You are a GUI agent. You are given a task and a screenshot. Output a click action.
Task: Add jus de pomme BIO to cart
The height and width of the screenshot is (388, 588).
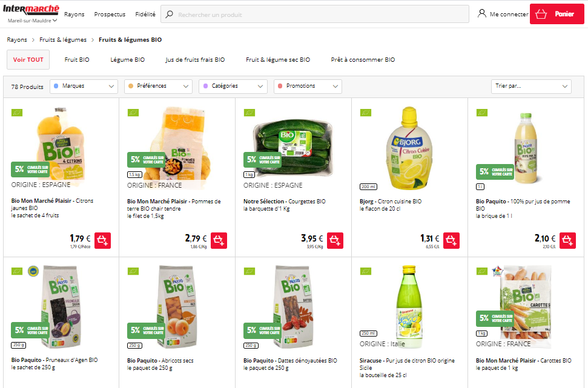pyautogui.click(x=568, y=240)
